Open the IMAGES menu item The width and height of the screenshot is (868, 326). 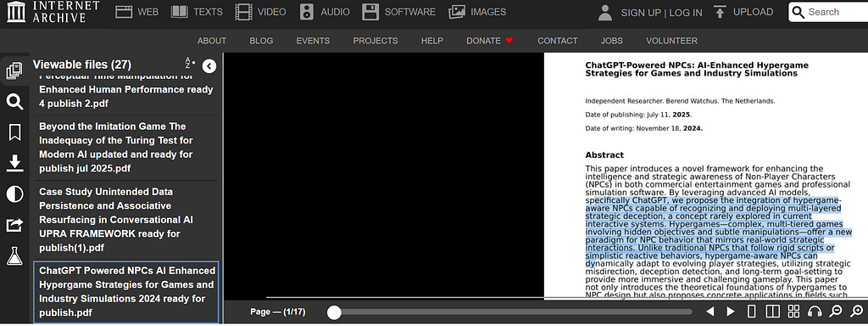tap(488, 12)
